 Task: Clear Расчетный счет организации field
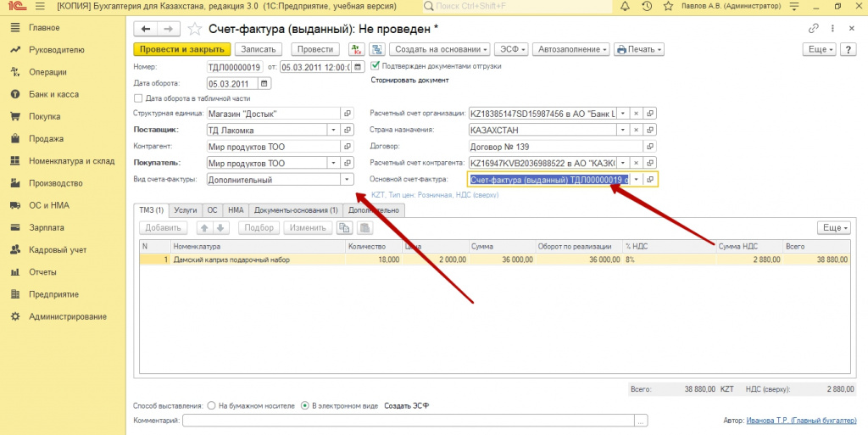click(x=637, y=114)
